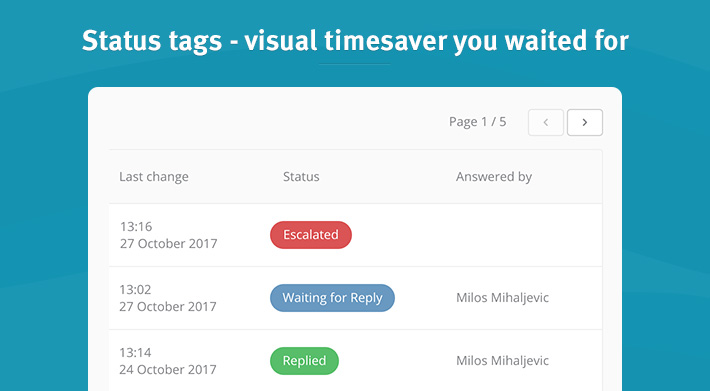Go to previous page arrow

546,122
